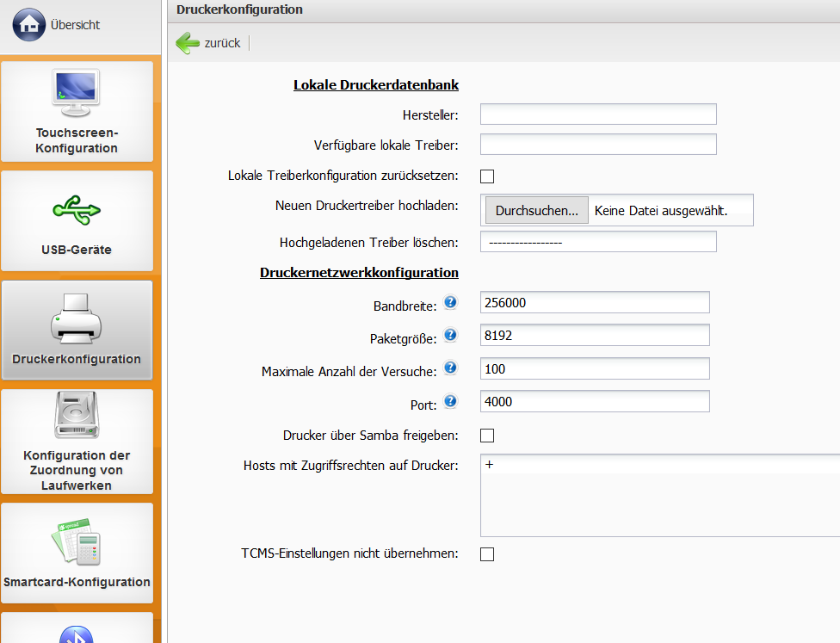Click into the Bandbreite field showing 256000
The width and height of the screenshot is (840, 643).
pyautogui.click(x=595, y=302)
